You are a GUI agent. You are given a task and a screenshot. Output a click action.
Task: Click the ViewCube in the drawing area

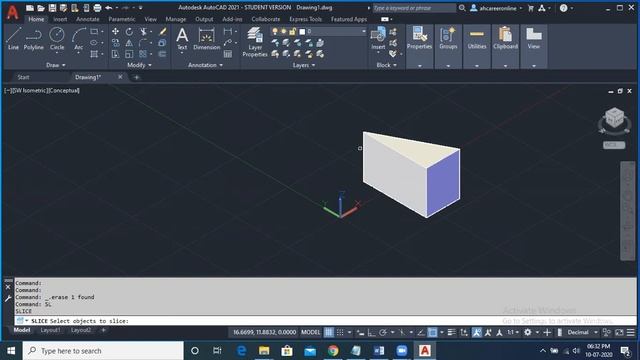[x=614, y=119]
